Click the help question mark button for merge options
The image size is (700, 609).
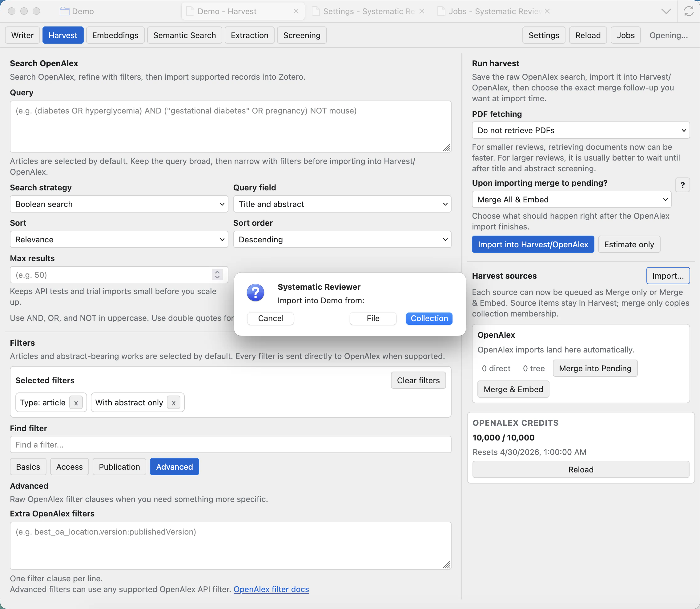[x=682, y=185]
